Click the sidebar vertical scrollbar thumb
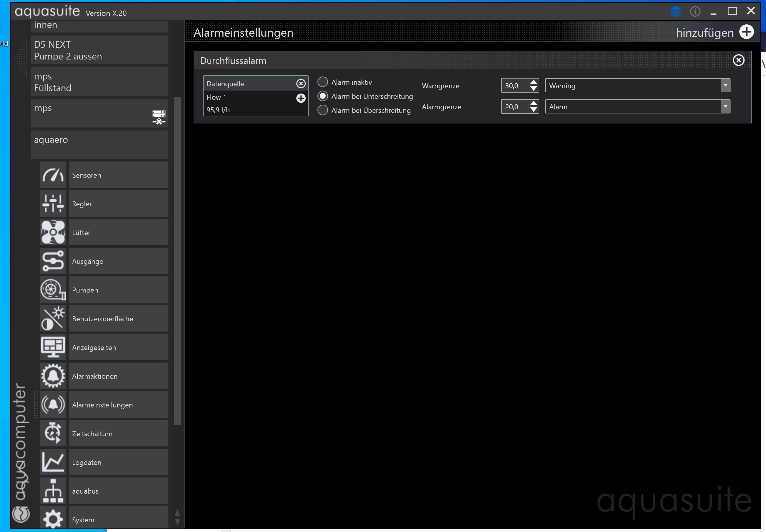This screenshot has width=766, height=532. (x=177, y=261)
